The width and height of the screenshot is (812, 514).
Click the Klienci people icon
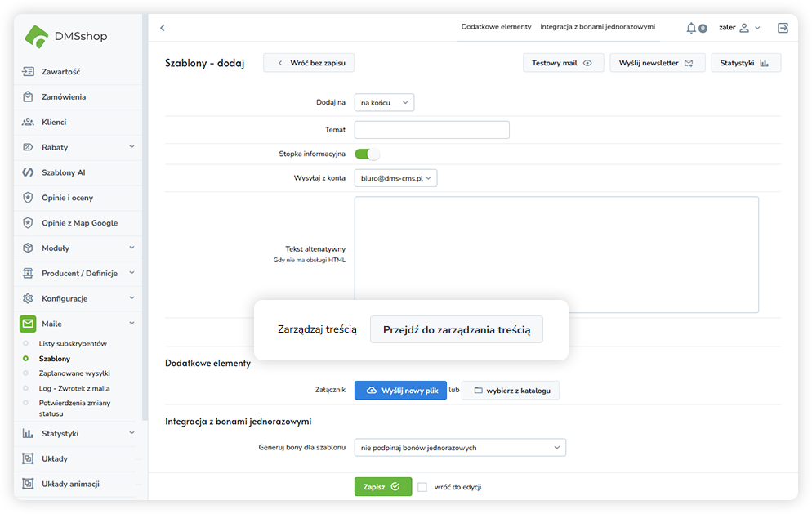point(28,122)
